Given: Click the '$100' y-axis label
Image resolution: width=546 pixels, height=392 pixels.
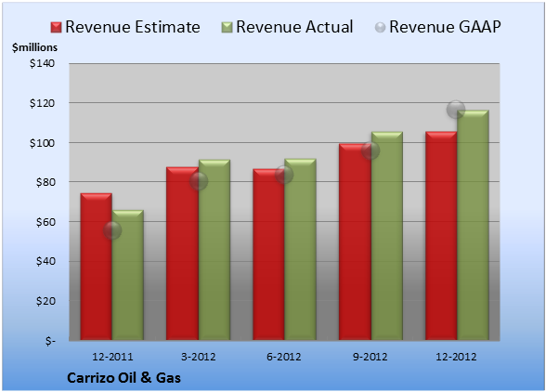Looking at the screenshot, I should [42, 143].
